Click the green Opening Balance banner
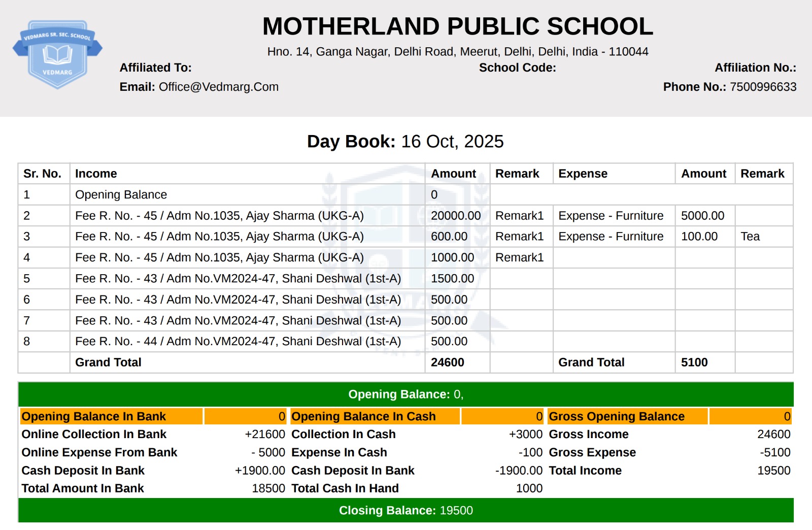The height and width of the screenshot is (530, 812). 406,394
